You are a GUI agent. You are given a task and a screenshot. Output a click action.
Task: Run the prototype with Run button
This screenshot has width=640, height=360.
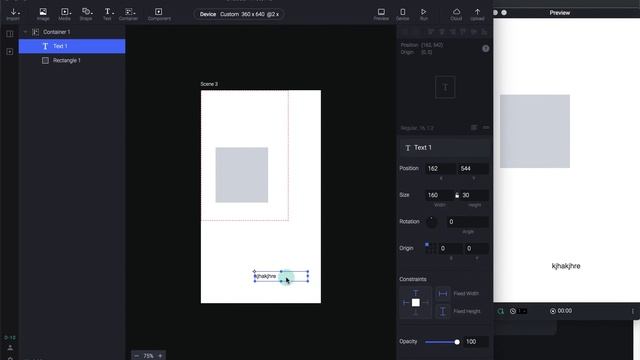coord(424,14)
